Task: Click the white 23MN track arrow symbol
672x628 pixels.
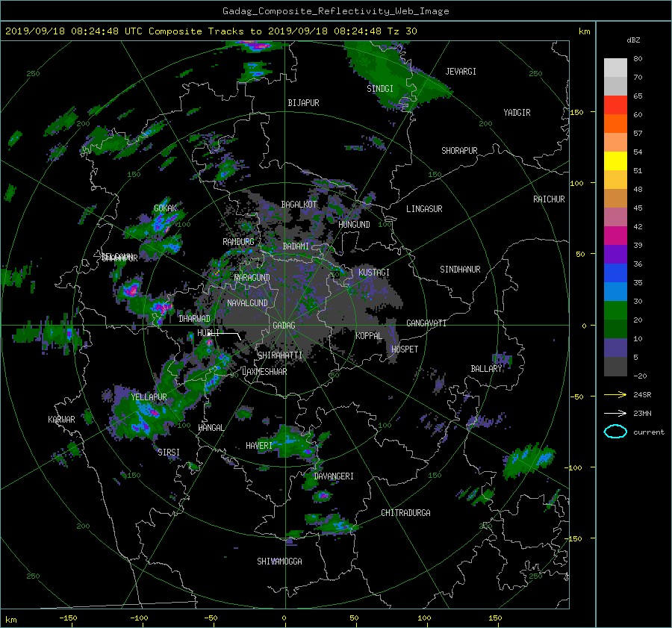Action: [615, 413]
